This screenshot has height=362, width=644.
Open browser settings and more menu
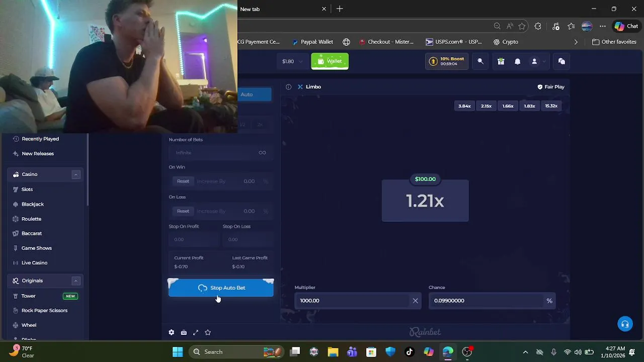602,26
